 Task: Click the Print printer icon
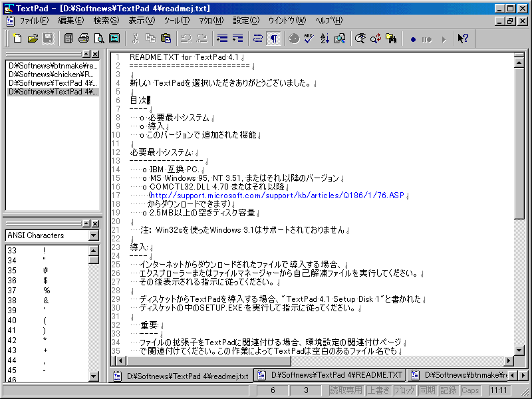[x=84, y=39]
